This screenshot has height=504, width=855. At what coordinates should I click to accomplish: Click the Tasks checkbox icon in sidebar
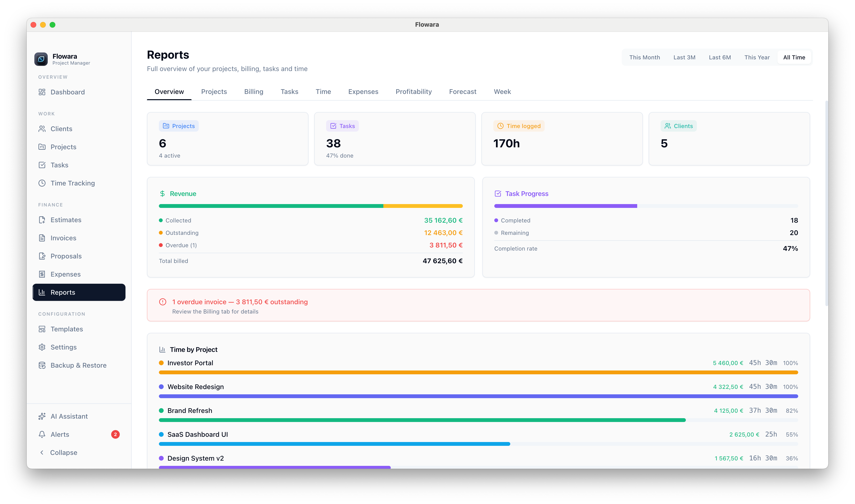[x=42, y=165]
